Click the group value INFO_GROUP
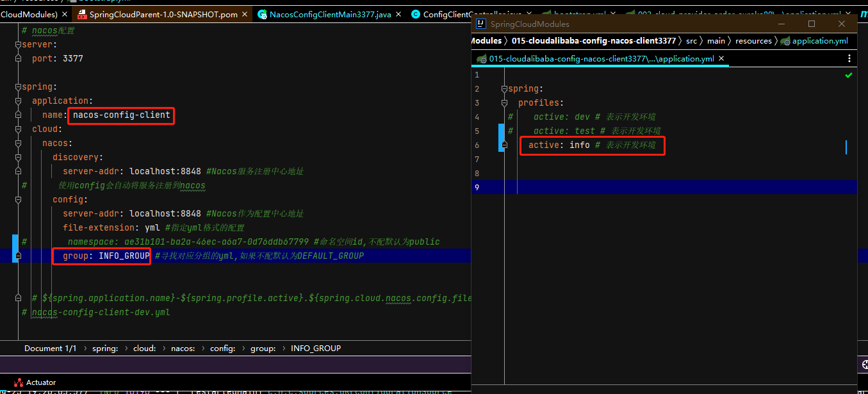The width and height of the screenshot is (868, 394). (x=124, y=256)
